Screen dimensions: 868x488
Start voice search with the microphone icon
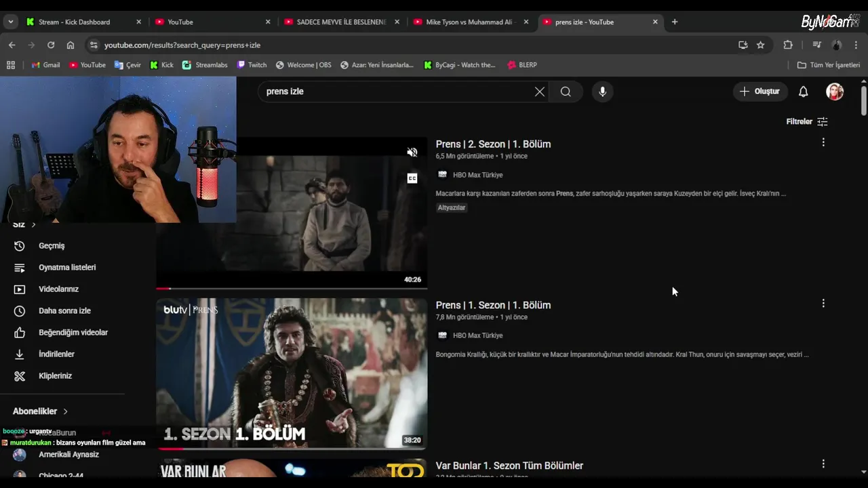pyautogui.click(x=602, y=91)
